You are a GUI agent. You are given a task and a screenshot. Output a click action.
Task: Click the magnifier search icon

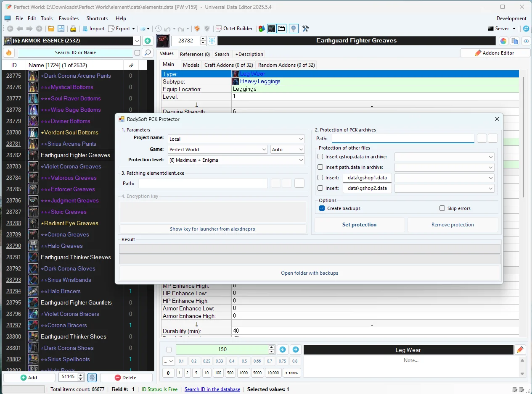[147, 53]
